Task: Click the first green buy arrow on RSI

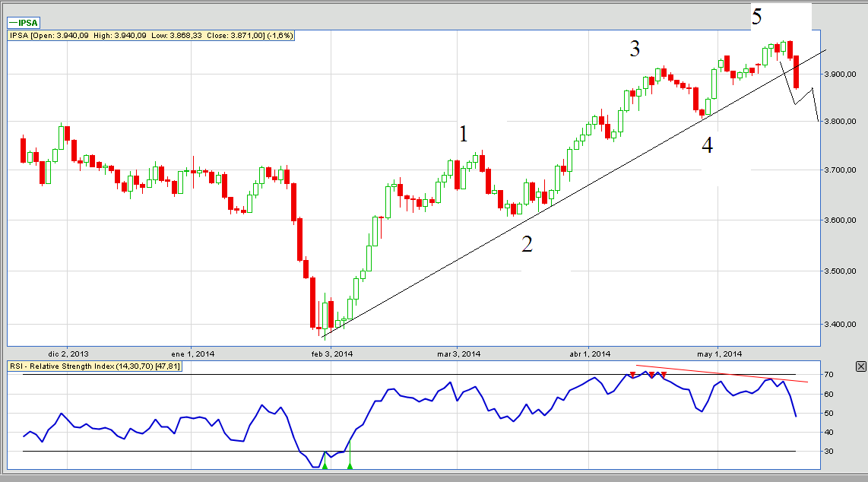Action: 325,466
